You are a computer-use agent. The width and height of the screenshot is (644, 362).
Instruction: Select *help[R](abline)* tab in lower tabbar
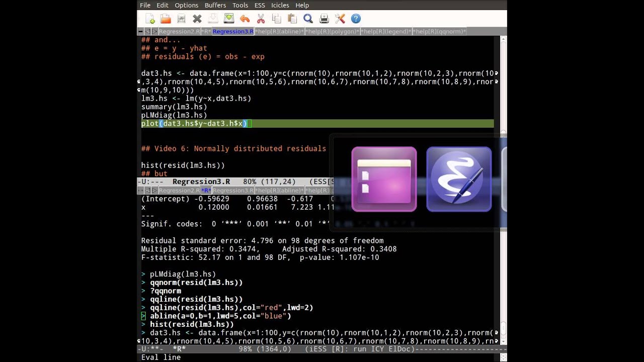(x=279, y=191)
